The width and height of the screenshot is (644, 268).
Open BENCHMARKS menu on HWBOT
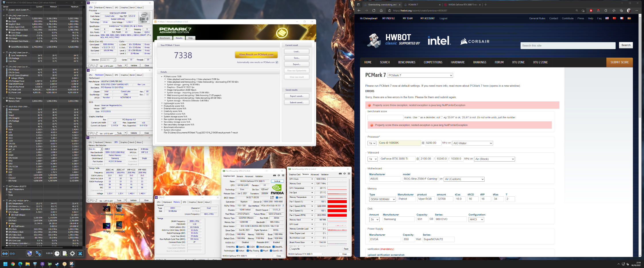pos(407,62)
